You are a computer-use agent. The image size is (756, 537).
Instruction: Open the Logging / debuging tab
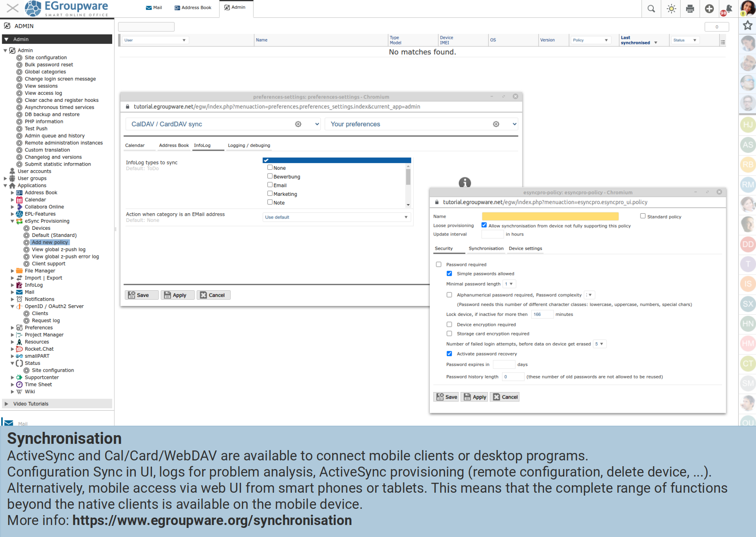pyautogui.click(x=248, y=145)
